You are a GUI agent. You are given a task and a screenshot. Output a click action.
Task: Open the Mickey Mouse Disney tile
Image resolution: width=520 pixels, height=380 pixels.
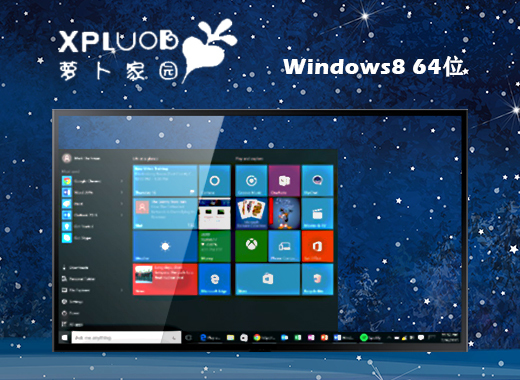284,213
